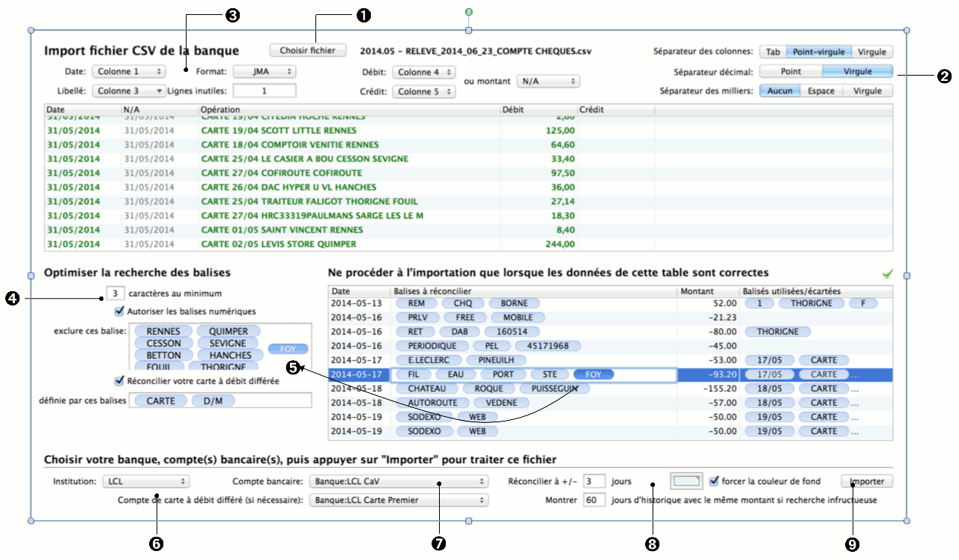The width and height of the screenshot is (959, 560).
Task: Open the Compte bancaire dropdown
Action: [x=399, y=481]
